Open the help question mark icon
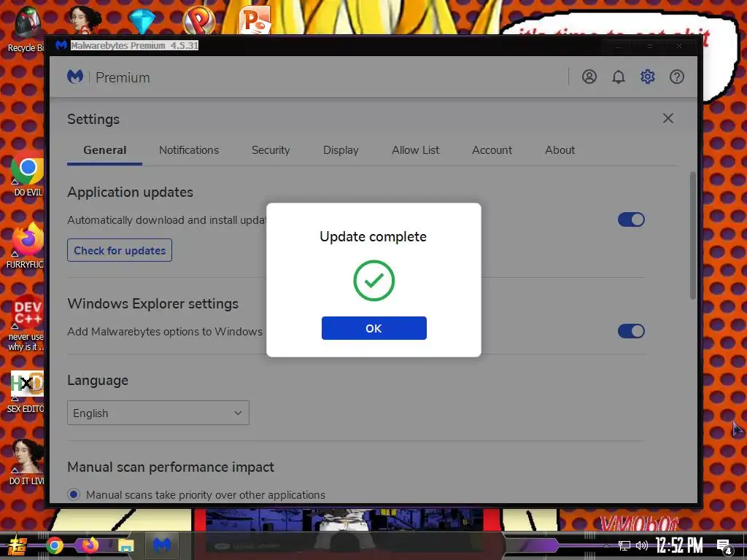This screenshot has height=560, width=747. click(676, 77)
